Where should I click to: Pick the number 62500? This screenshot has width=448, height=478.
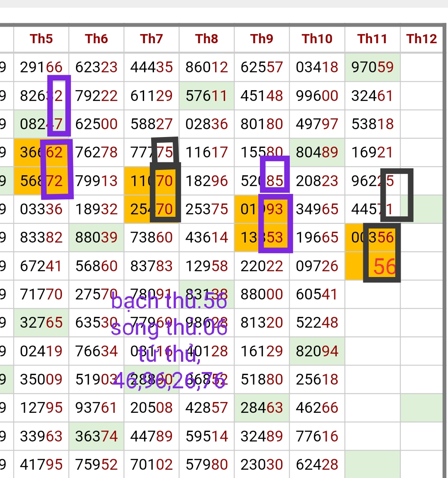(96, 124)
